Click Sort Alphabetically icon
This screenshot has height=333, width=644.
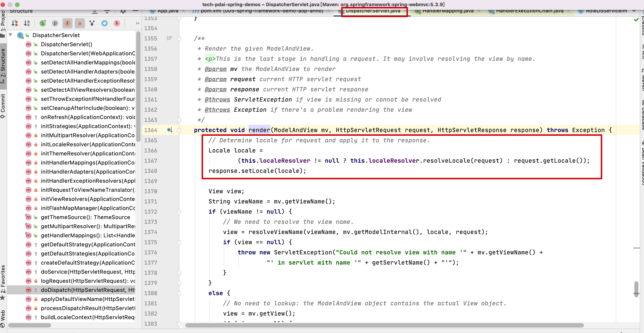[27, 23]
